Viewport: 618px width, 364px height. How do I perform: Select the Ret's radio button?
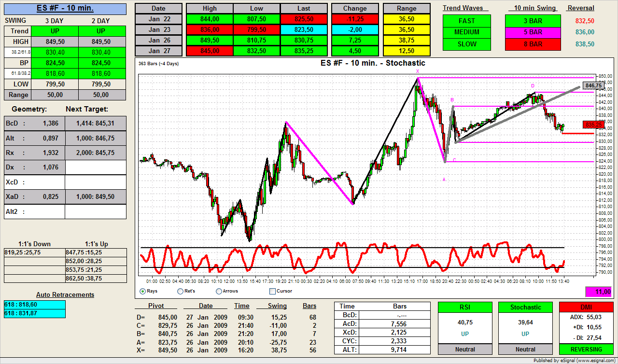pyautogui.click(x=181, y=291)
